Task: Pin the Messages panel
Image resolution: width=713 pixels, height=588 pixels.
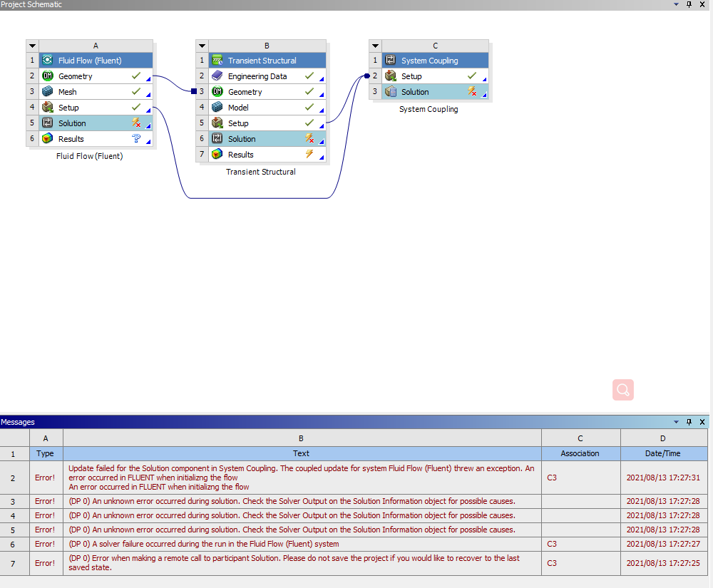Action: [689, 422]
